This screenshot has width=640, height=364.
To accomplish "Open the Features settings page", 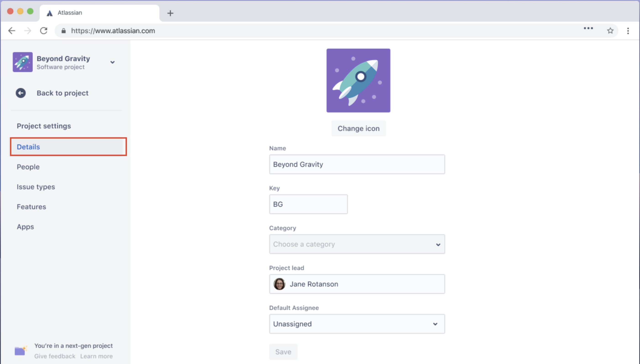I will point(31,207).
